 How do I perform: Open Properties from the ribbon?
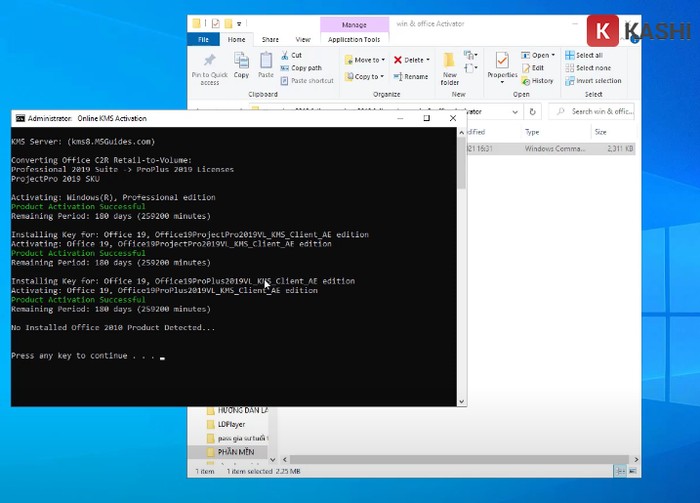click(x=502, y=65)
